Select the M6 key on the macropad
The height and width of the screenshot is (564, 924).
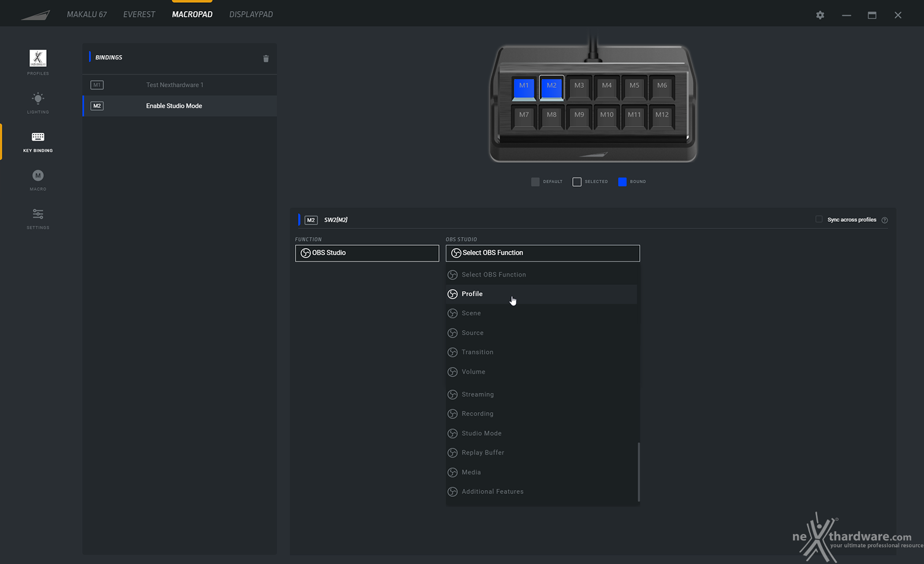pyautogui.click(x=662, y=88)
